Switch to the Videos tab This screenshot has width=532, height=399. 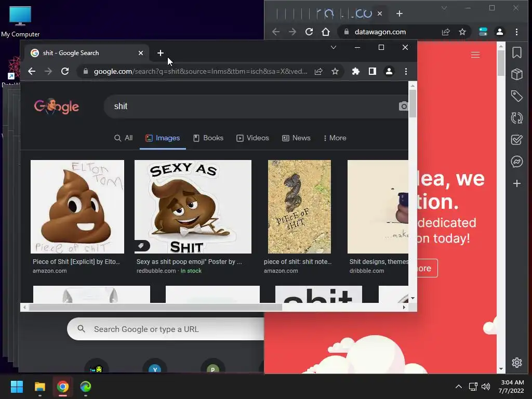[253, 138]
